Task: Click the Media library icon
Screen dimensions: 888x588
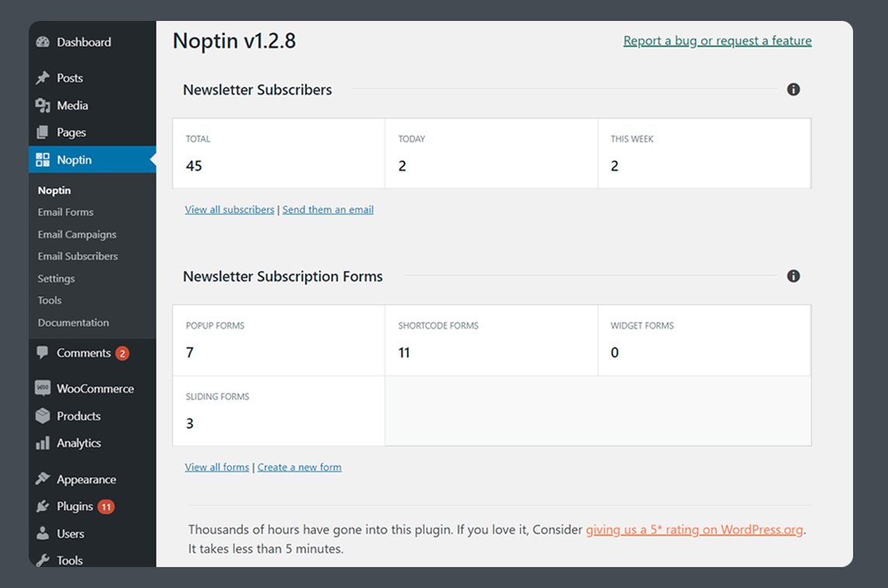Action: (43, 105)
